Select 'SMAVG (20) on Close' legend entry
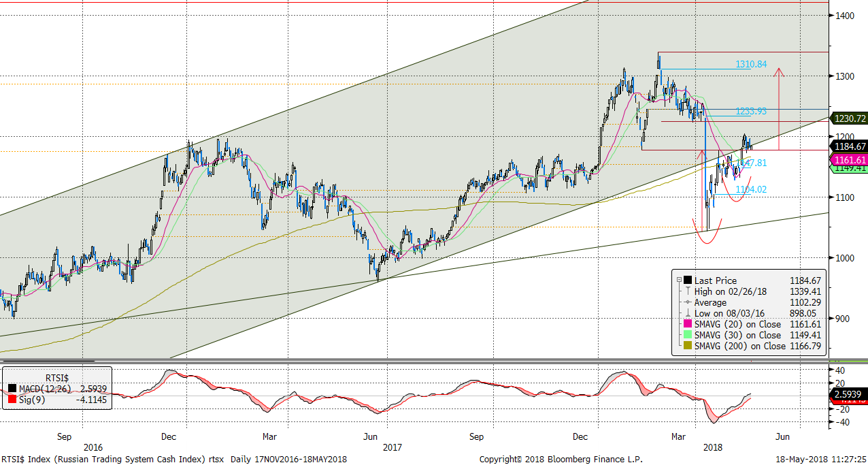The width and height of the screenshot is (868, 465). pos(737,324)
